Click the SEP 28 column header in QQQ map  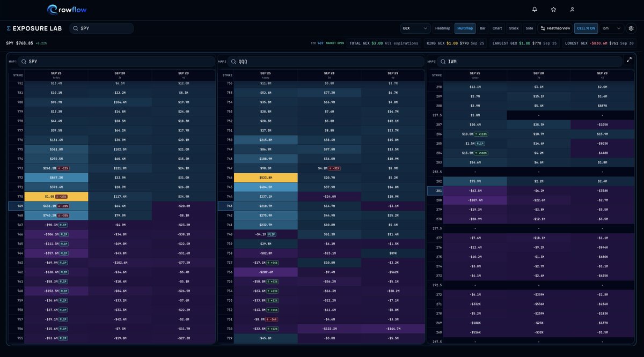pyautogui.click(x=329, y=75)
